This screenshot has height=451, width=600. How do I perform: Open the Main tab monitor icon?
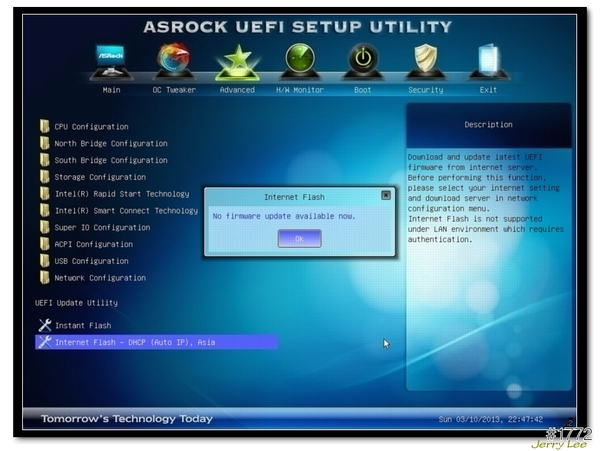[111, 62]
